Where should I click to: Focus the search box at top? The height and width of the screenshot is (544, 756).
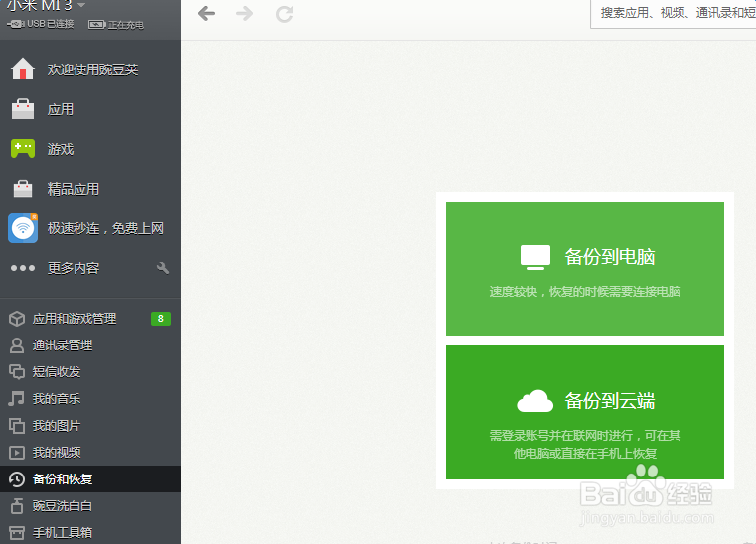[x=674, y=14]
